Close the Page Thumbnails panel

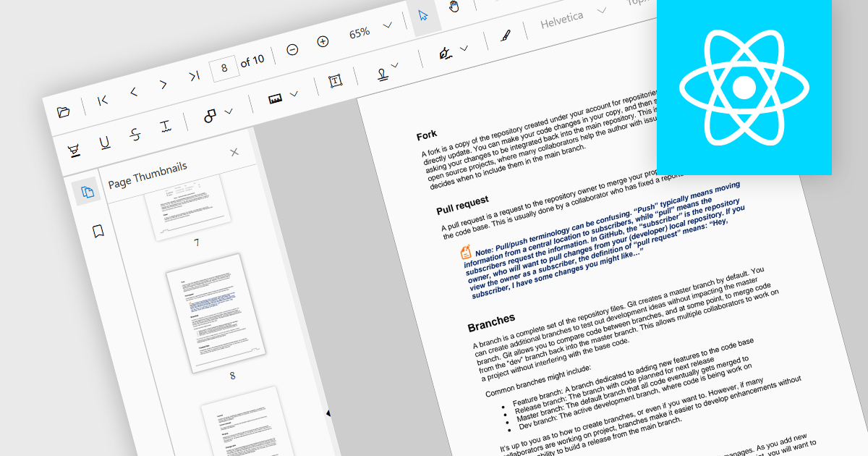(x=234, y=152)
